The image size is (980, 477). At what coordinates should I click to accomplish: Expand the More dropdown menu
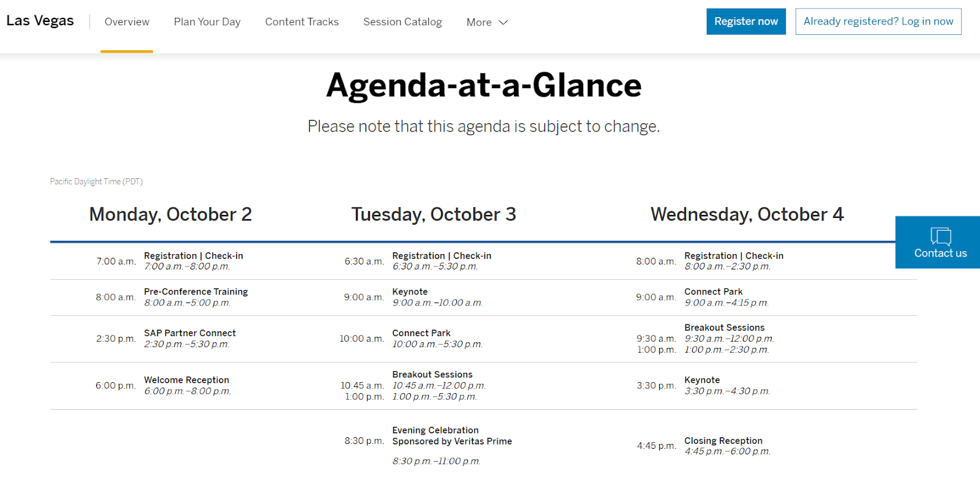(486, 22)
